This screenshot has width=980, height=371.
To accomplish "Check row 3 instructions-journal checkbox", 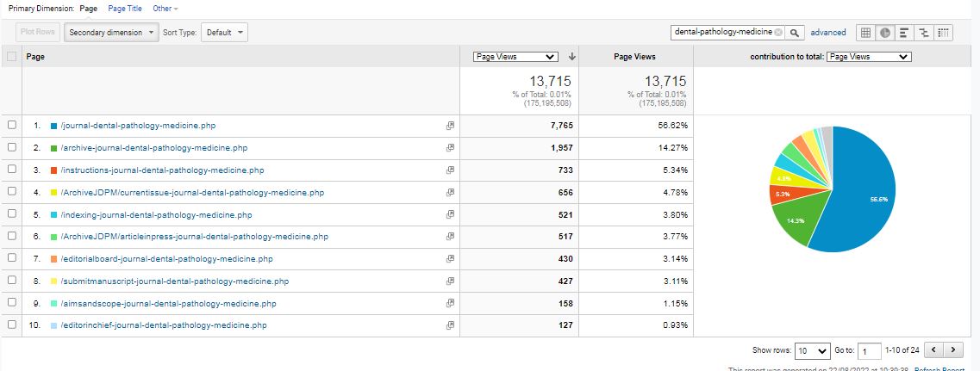I will 11,170.
